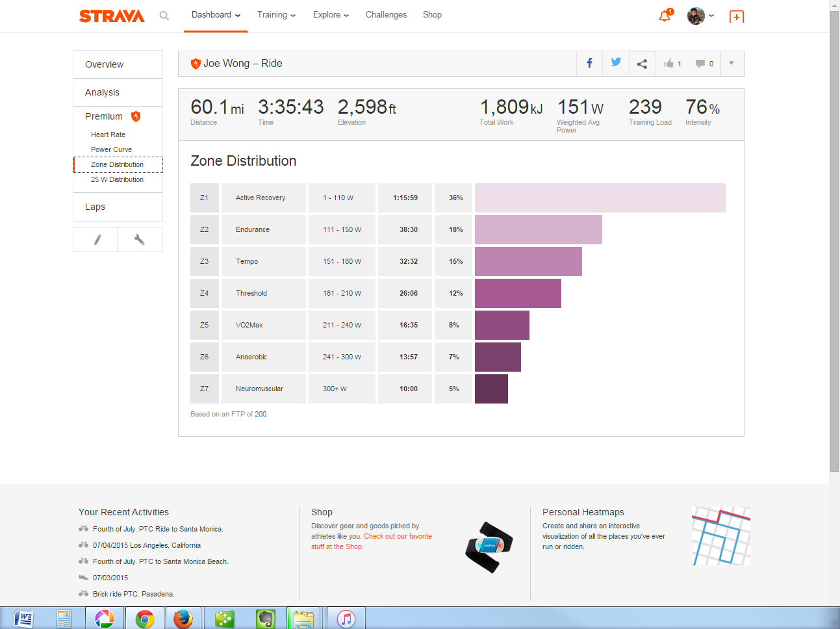Image resolution: width=840 pixels, height=629 pixels.
Task: Click the generic share icon
Action: coord(642,64)
